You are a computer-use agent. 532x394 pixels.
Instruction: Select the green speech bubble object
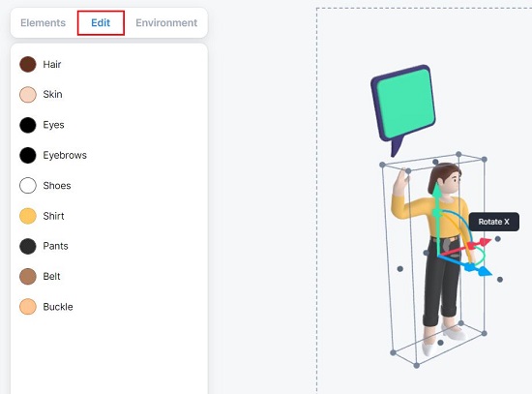tap(403, 108)
